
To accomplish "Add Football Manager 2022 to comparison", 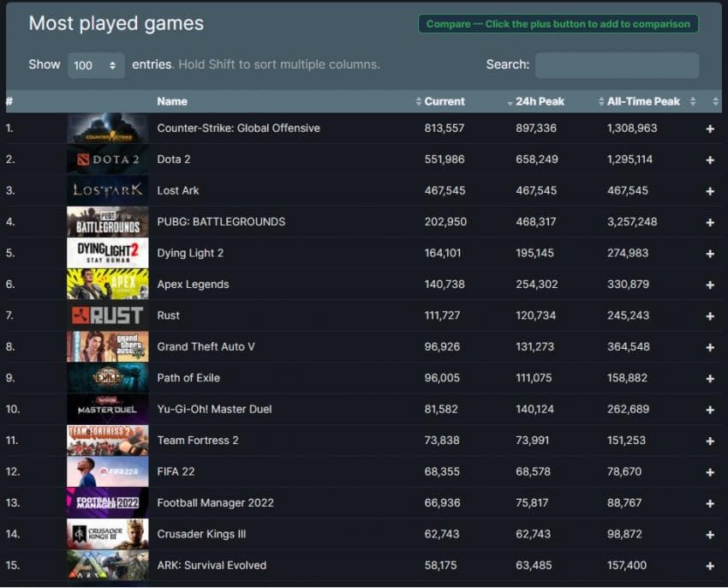I will [x=710, y=503].
